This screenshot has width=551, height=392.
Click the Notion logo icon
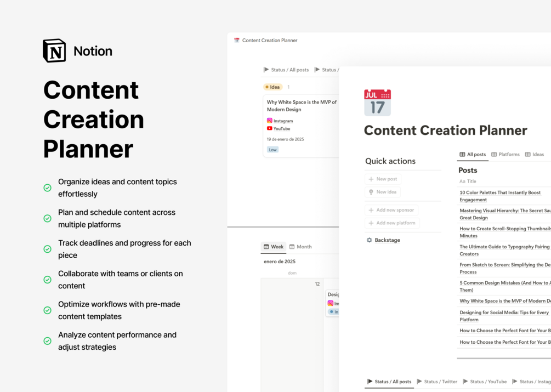pyautogui.click(x=54, y=50)
